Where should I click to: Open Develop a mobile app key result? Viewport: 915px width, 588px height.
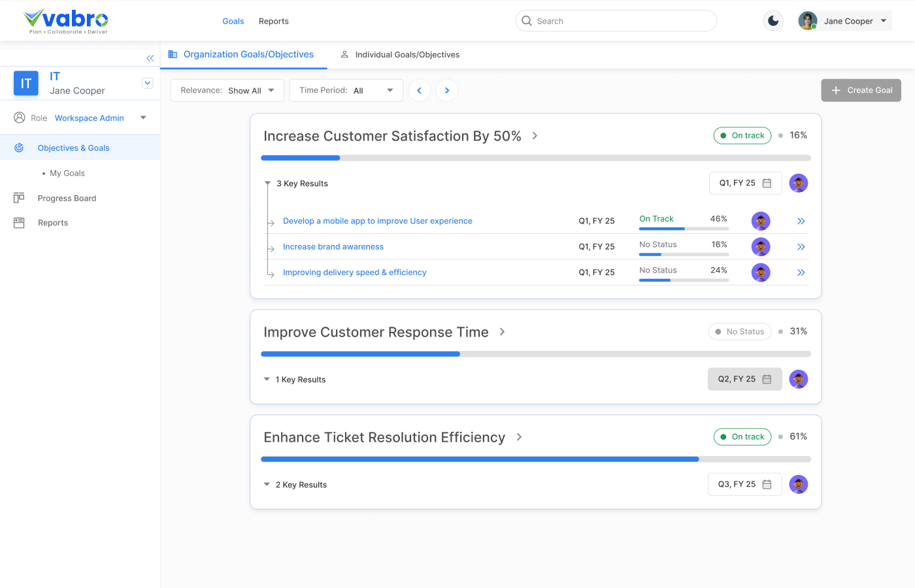pos(378,221)
